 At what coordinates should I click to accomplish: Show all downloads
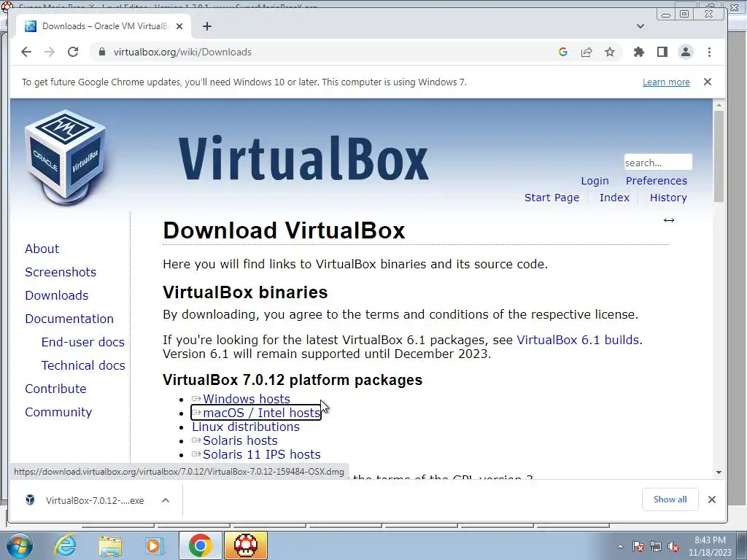[x=670, y=499]
